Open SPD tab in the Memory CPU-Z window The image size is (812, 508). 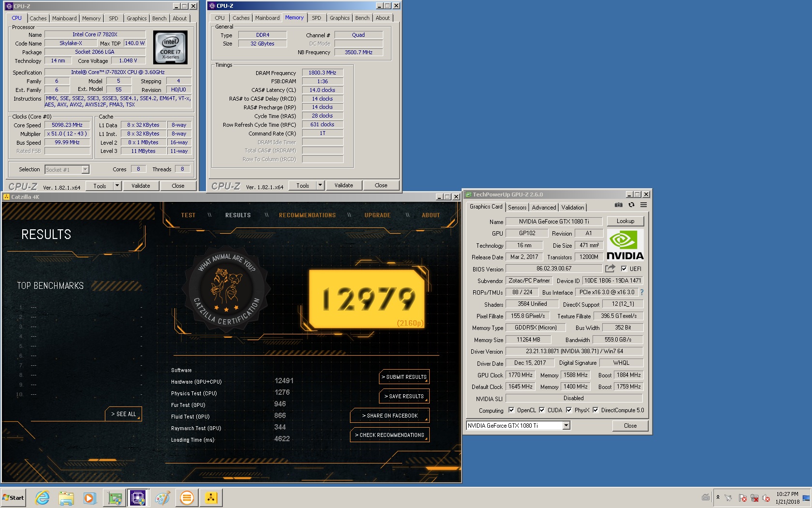317,18
